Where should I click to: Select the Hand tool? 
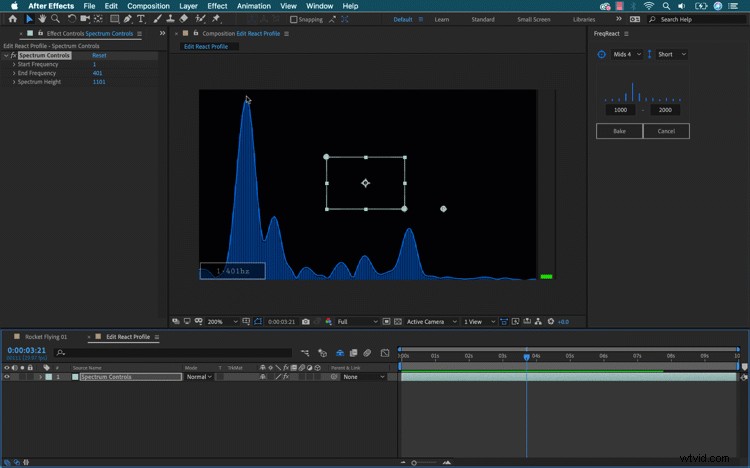click(x=42, y=19)
